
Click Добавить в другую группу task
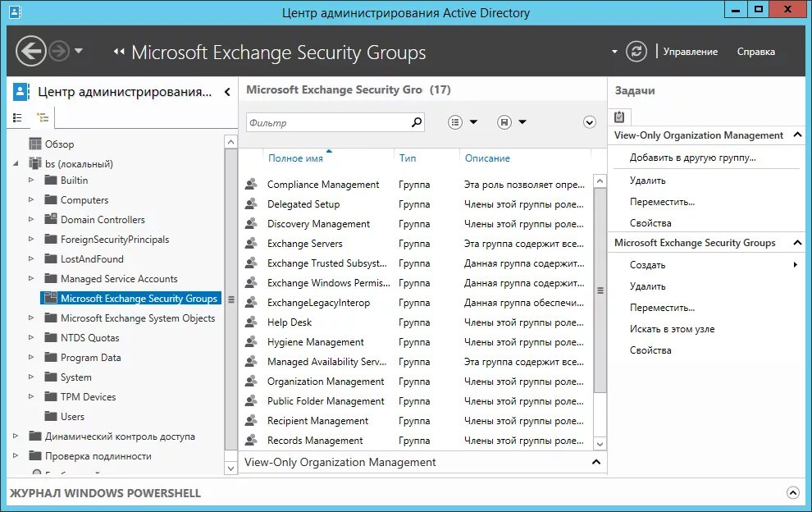click(x=692, y=158)
